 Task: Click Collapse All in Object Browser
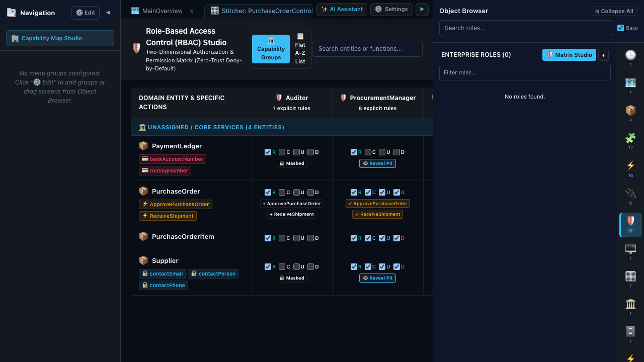pos(614,11)
